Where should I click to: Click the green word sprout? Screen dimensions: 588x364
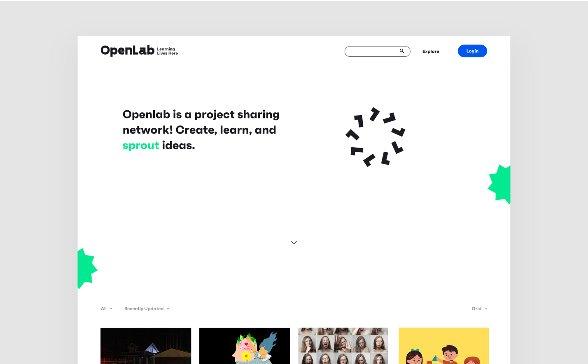[141, 146]
